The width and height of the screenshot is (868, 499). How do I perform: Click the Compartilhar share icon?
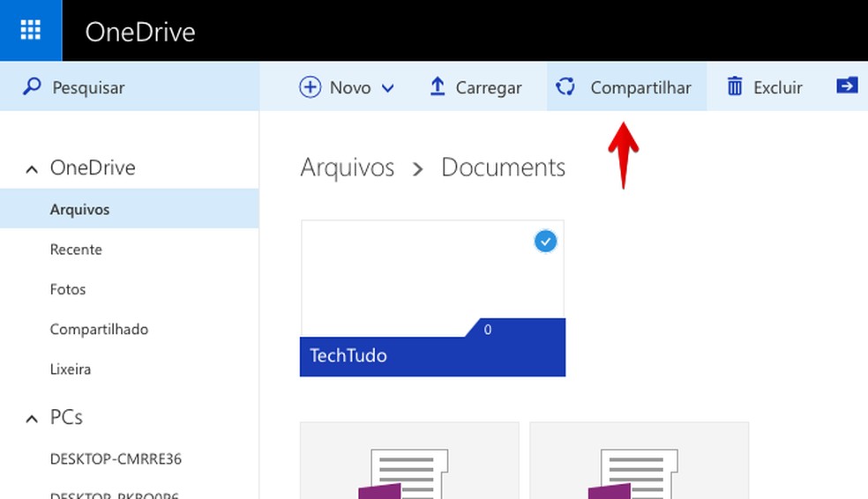(x=565, y=86)
